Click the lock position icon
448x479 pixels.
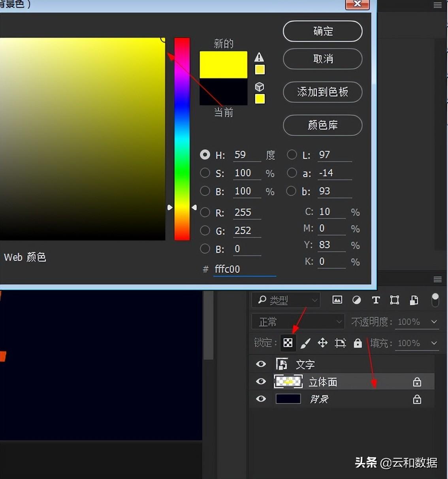(322, 343)
